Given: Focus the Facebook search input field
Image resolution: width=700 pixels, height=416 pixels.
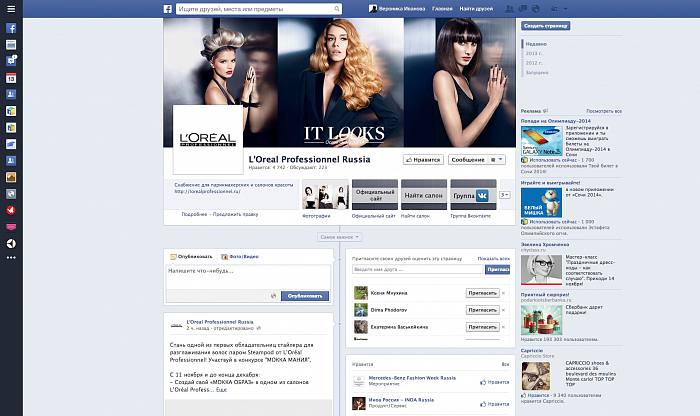Looking at the screenshot, I should (254, 9).
